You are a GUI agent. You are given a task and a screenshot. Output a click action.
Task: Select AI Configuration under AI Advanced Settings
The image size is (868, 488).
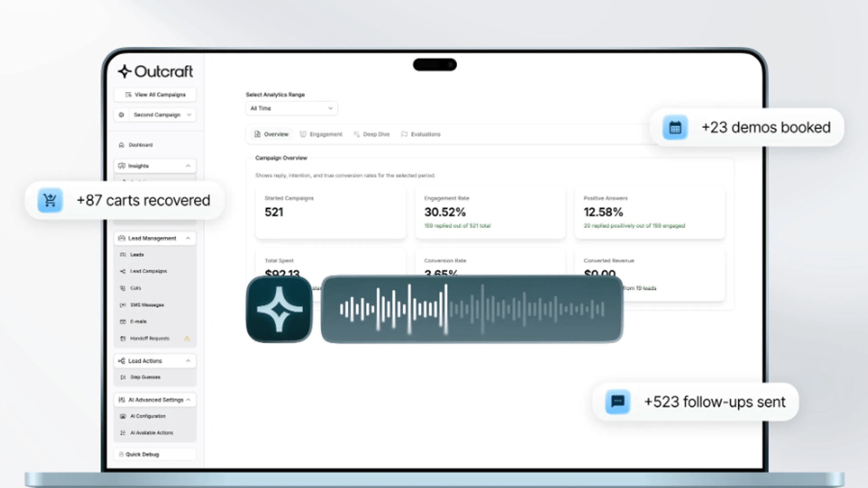148,416
